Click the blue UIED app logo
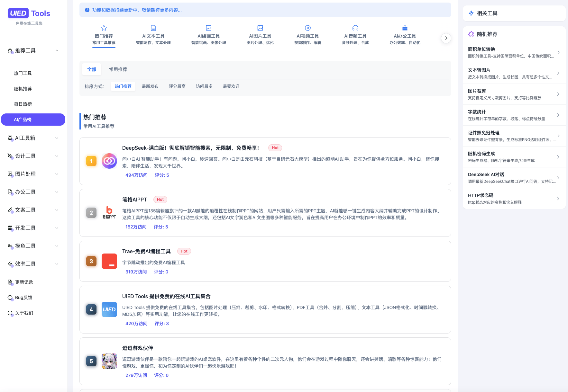 click(109, 309)
